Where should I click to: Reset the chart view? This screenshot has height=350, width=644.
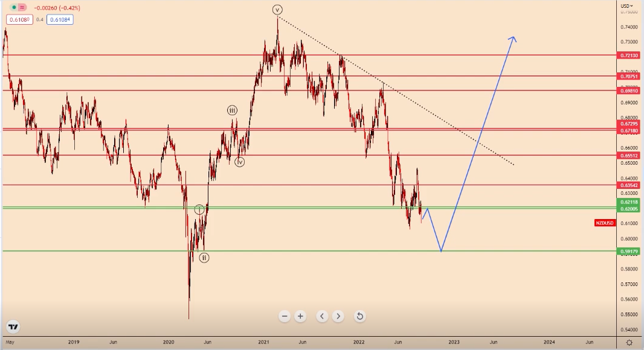[x=359, y=316]
